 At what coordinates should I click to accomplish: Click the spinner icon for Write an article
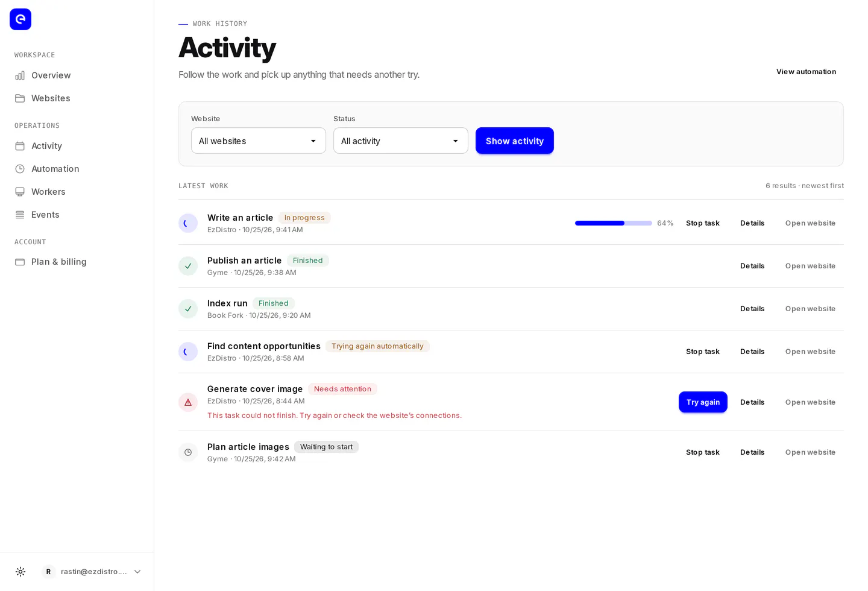point(188,223)
